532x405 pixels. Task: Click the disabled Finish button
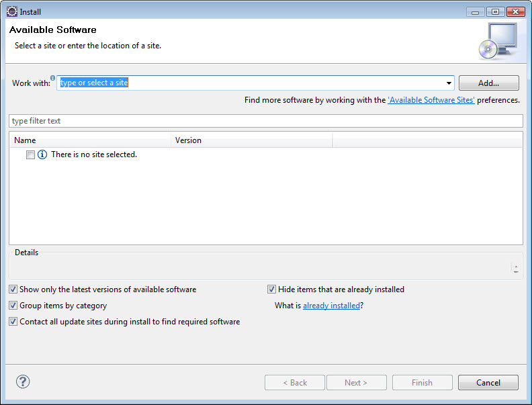click(422, 383)
